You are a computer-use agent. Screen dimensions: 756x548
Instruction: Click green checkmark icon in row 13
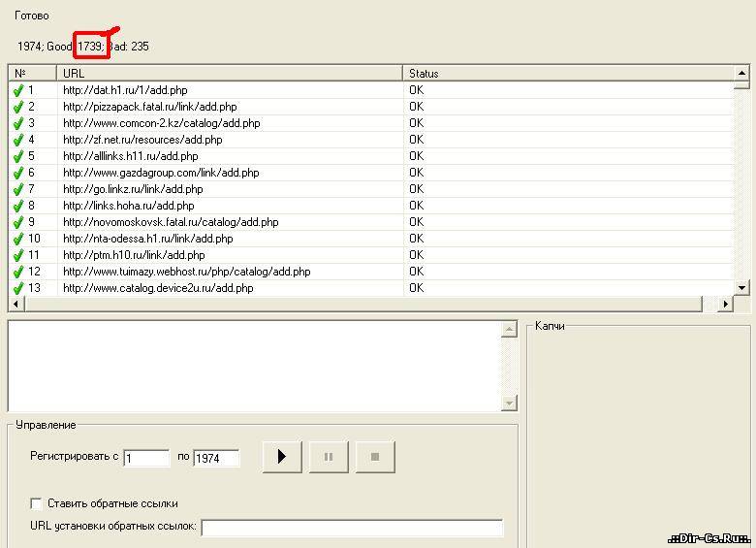pyautogui.click(x=18, y=288)
